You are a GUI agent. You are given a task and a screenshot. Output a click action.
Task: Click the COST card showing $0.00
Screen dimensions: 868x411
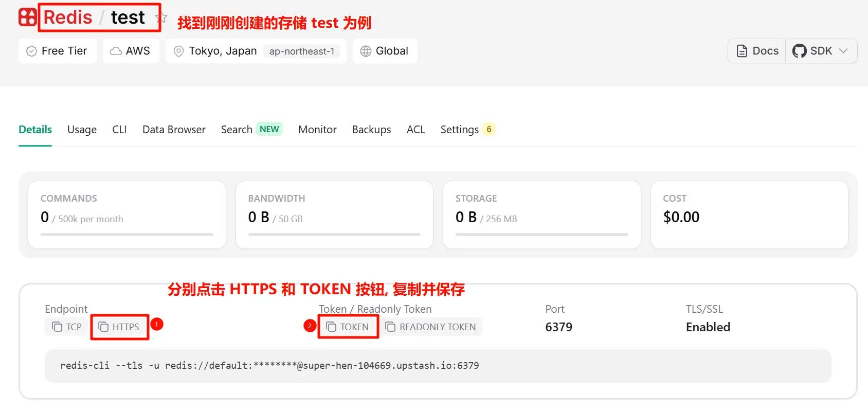click(749, 215)
